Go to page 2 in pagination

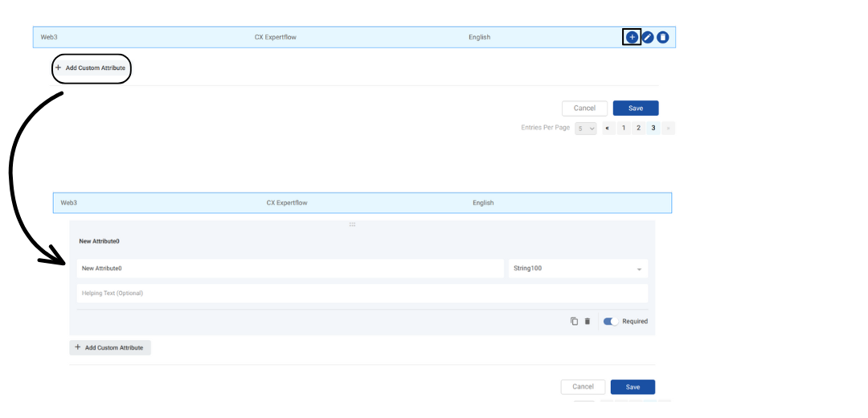click(x=638, y=128)
